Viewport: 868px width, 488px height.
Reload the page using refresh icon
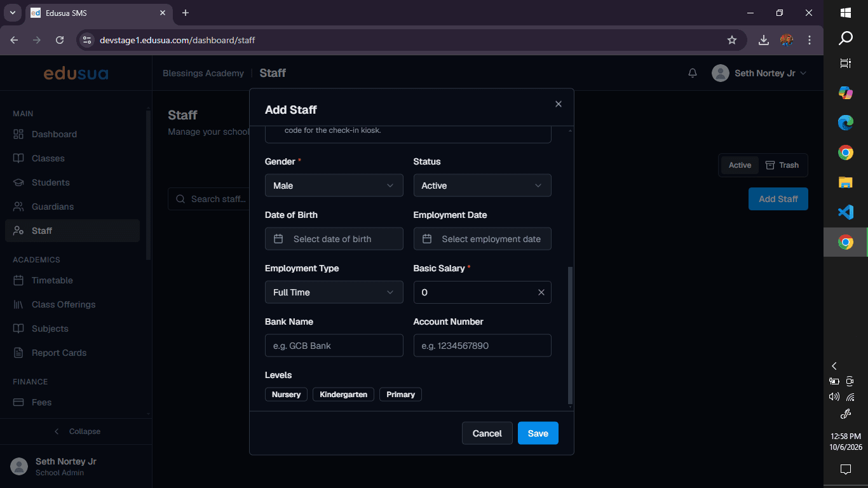tap(60, 40)
